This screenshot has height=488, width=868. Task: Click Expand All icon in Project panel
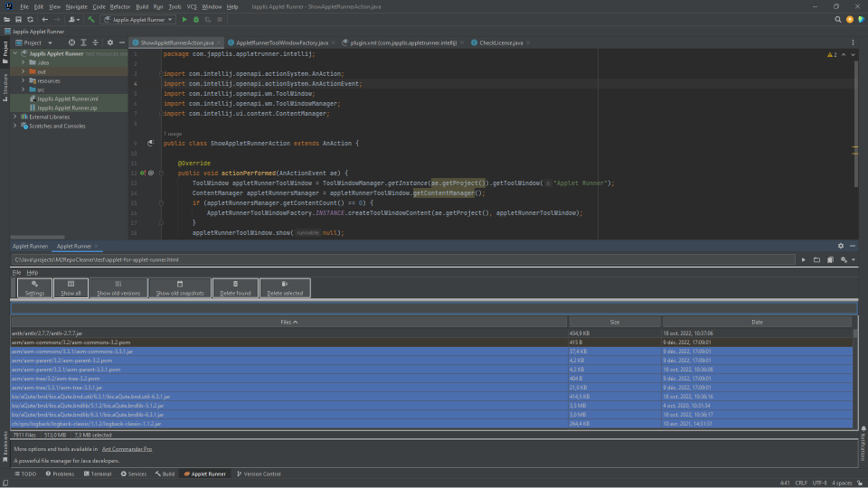tap(83, 42)
